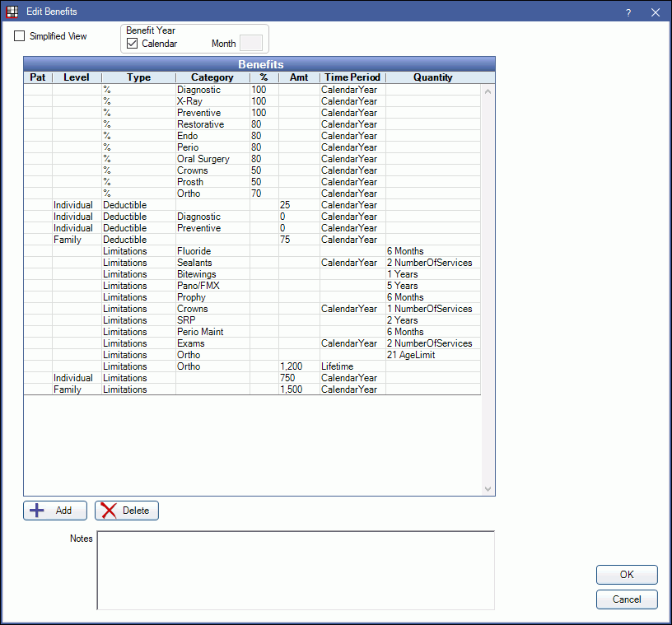Enable the Simplified View checkbox
672x625 pixels.
click(19, 36)
